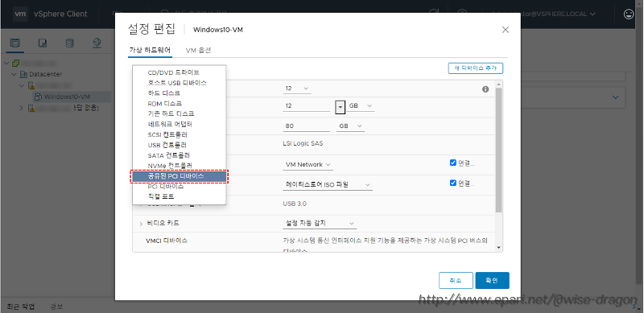The width and height of the screenshot is (644, 313).
Task: Close the settings edit dialog
Action: coord(506,30)
